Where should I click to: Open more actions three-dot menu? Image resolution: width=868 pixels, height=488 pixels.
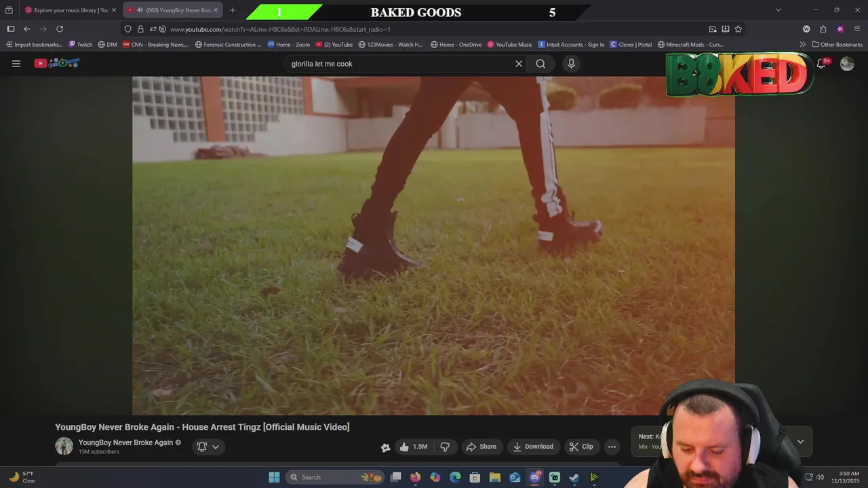pyautogui.click(x=612, y=447)
